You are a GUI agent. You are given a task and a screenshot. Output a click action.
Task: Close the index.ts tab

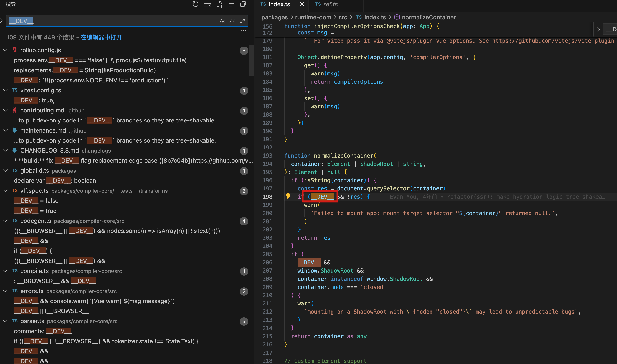click(302, 4)
